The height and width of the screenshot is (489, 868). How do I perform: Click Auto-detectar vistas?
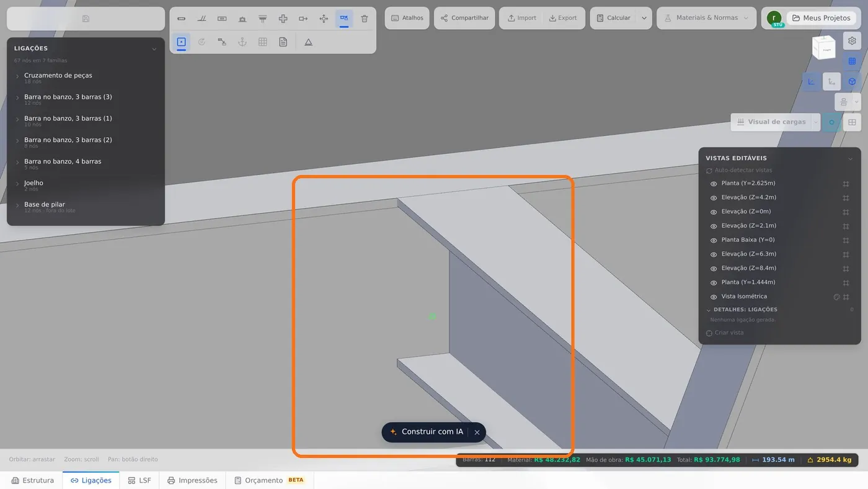click(x=740, y=170)
